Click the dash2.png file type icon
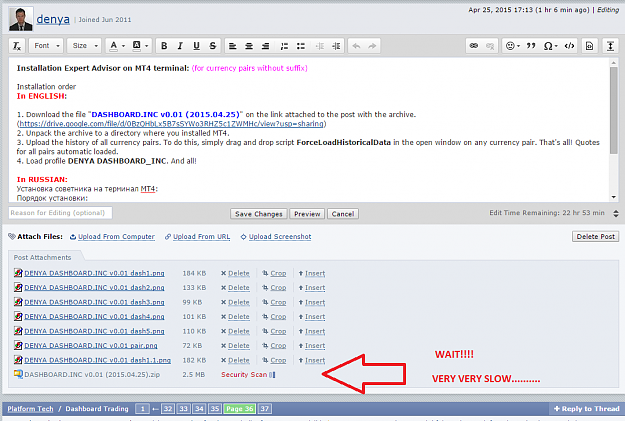Image resolution: width=625 pixels, height=421 pixels. [x=18, y=287]
